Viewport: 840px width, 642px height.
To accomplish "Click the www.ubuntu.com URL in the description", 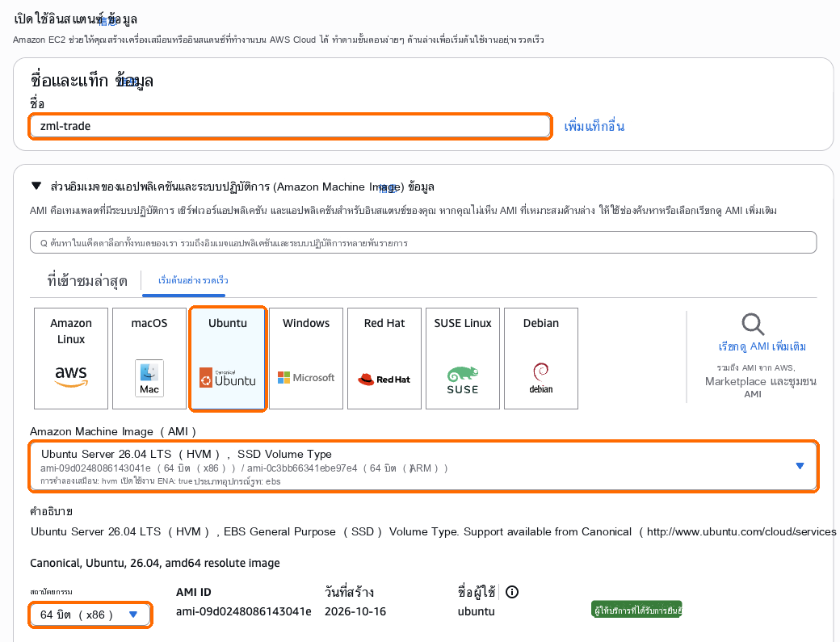I will pyautogui.click(x=741, y=531).
